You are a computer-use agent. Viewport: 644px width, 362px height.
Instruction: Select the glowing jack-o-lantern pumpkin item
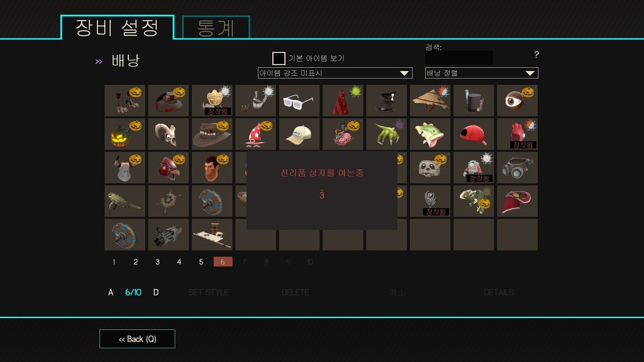(125, 134)
